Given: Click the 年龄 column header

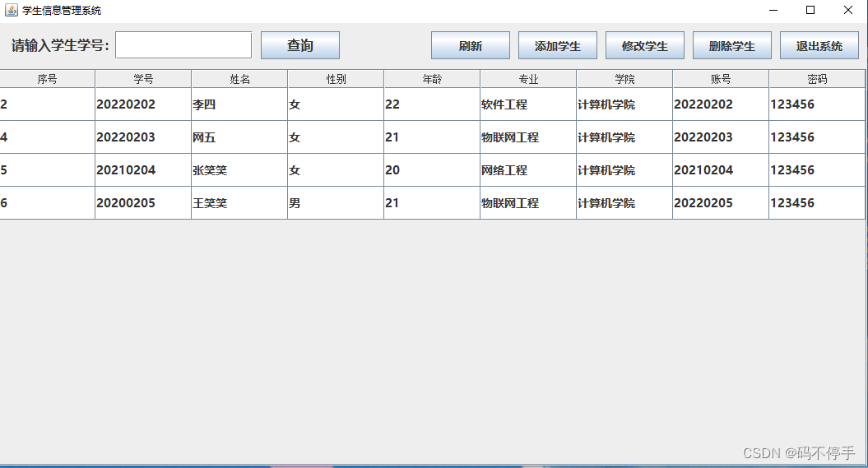Looking at the screenshot, I should click(x=432, y=79).
